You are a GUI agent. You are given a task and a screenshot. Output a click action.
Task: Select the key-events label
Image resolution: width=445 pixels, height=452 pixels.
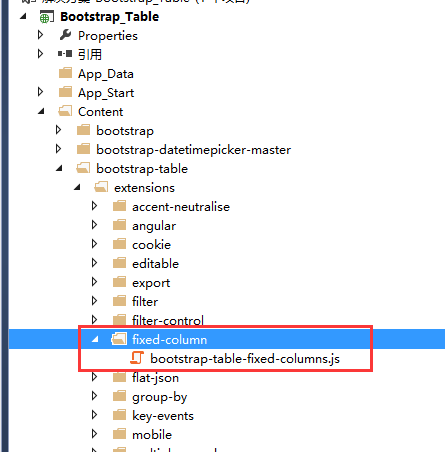click(x=163, y=416)
